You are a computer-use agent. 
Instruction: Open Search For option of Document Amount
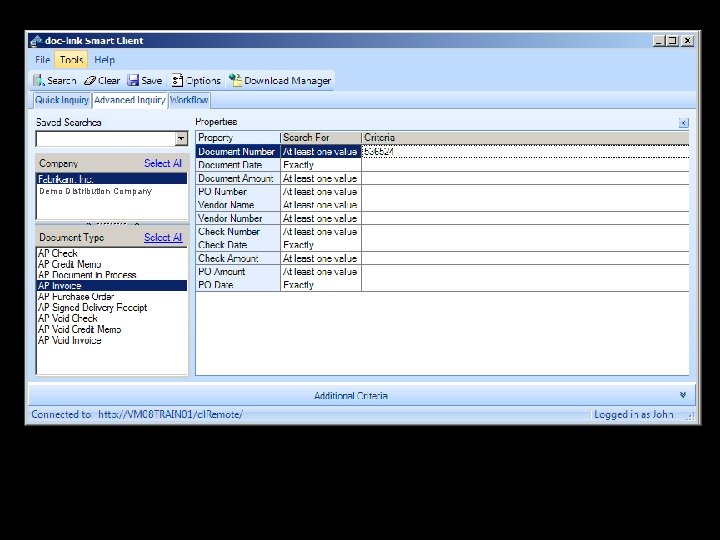pos(321,178)
